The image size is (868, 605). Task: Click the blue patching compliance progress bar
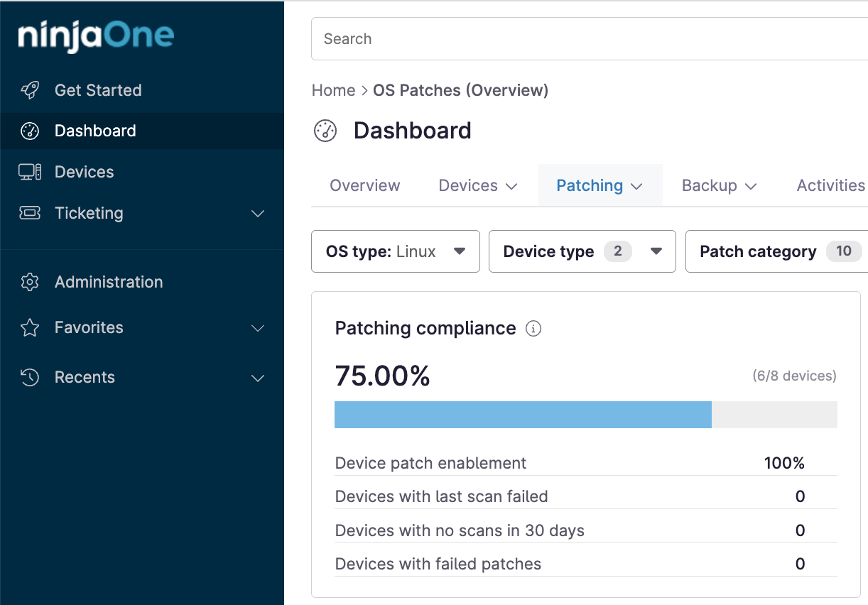tap(523, 415)
